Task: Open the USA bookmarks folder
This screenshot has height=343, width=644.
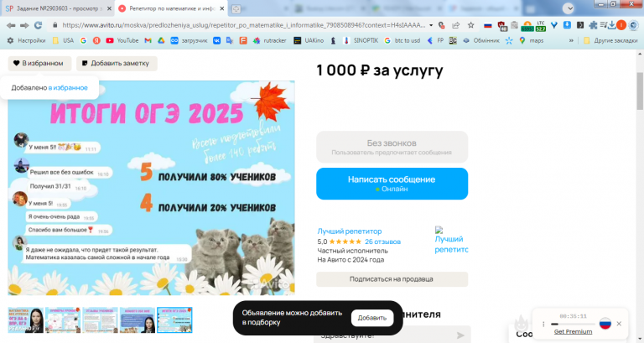Action: 63,40
